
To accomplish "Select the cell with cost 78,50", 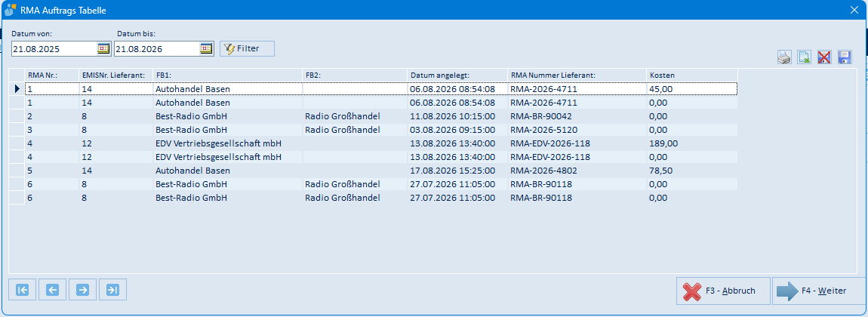I will [x=691, y=171].
